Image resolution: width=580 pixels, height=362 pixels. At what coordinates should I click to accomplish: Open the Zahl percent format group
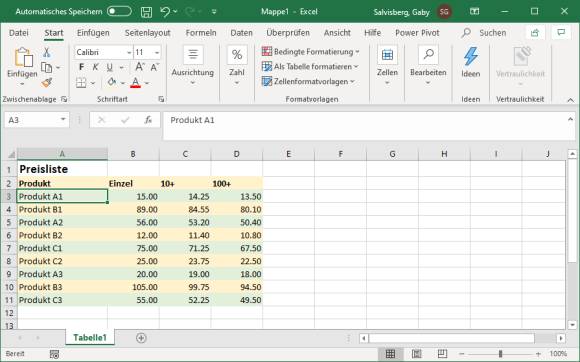coord(237,66)
